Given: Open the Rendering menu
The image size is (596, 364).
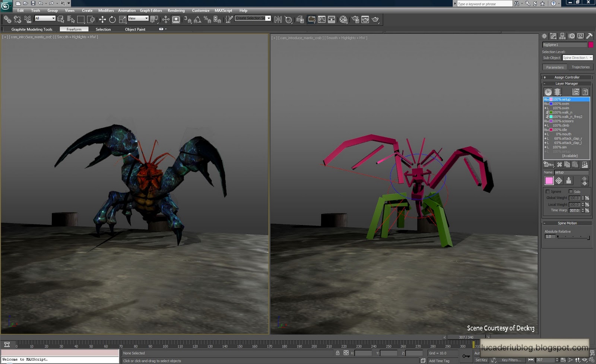Looking at the screenshot, I should 176,10.
